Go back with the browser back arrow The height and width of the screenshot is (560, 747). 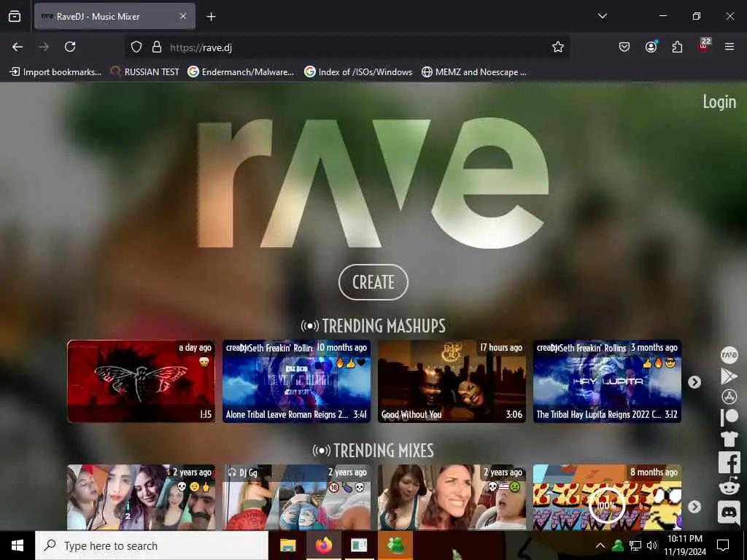tap(18, 47)
